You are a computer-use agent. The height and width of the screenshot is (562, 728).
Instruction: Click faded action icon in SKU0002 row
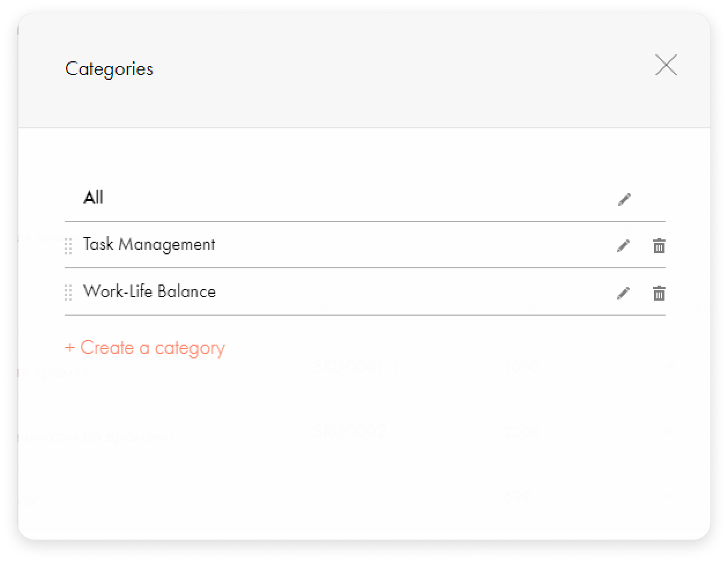pos(671,431)
